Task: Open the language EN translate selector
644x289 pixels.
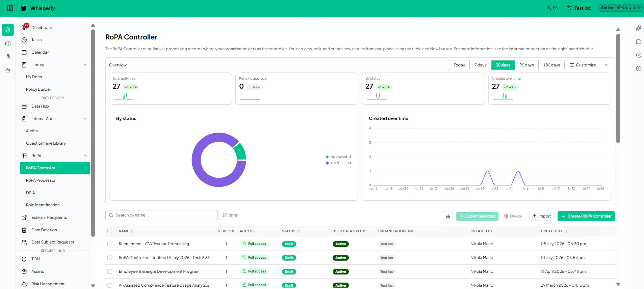Action: coord(552,8)
